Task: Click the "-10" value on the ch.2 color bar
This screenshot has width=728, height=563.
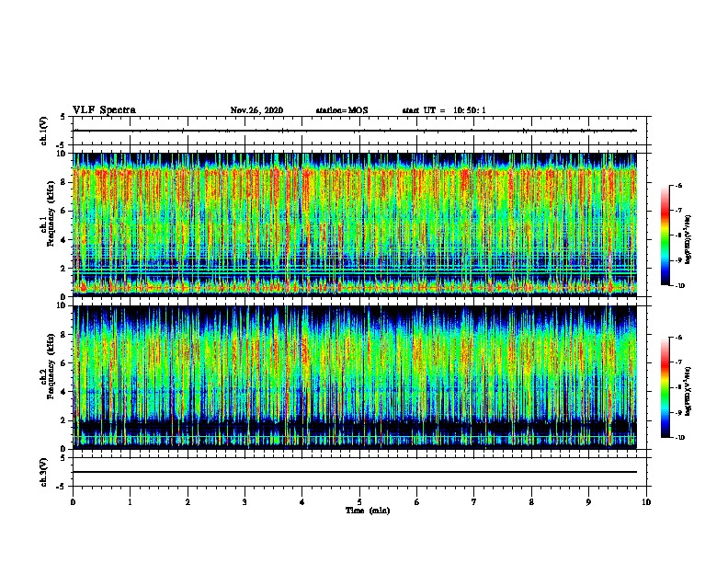Action: click(680, 437)
